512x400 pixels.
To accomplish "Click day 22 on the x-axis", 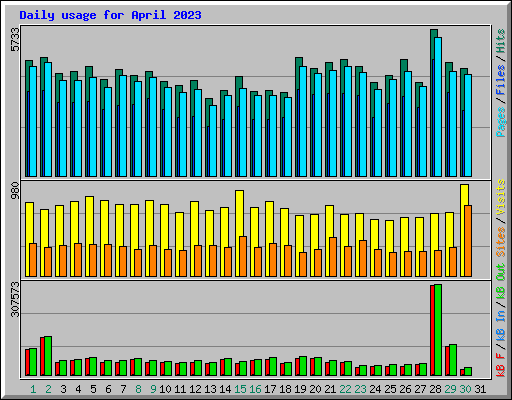I will tap(345, 389).
